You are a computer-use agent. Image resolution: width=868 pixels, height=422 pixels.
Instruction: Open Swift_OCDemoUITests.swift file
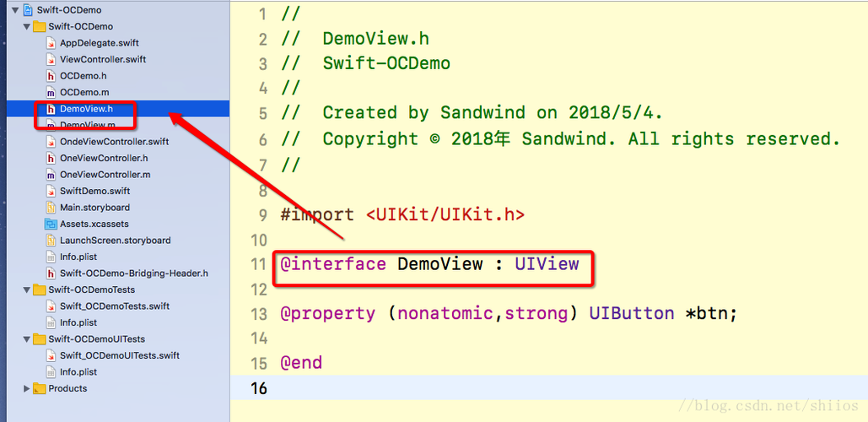point(120,355)
